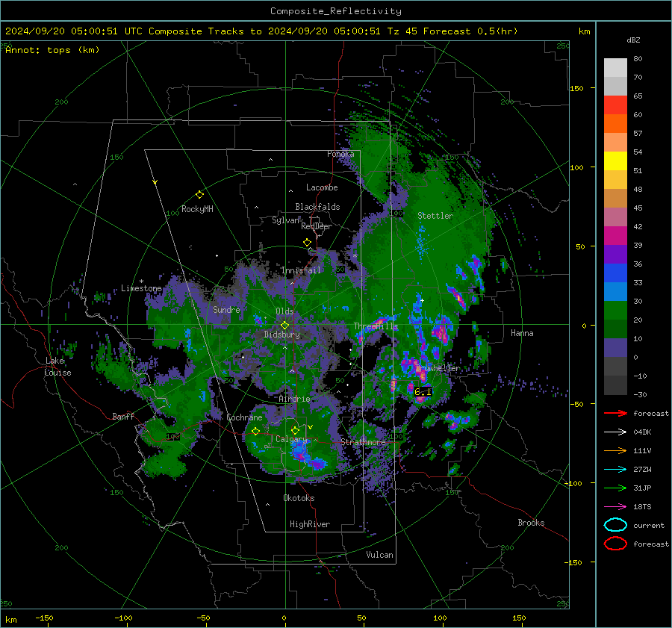Click the Didsbury town label
The width and height of the screenshot is (672, 628).
tap(281, 335)
